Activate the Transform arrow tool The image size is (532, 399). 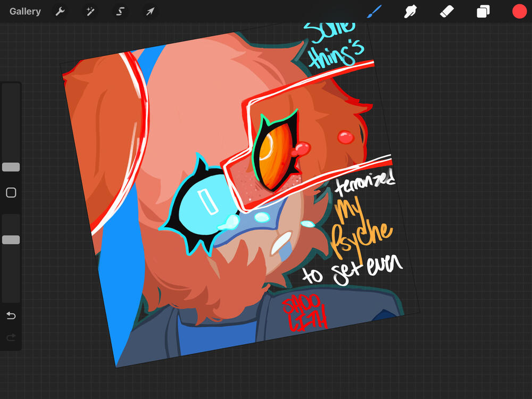tap(151, 12)
